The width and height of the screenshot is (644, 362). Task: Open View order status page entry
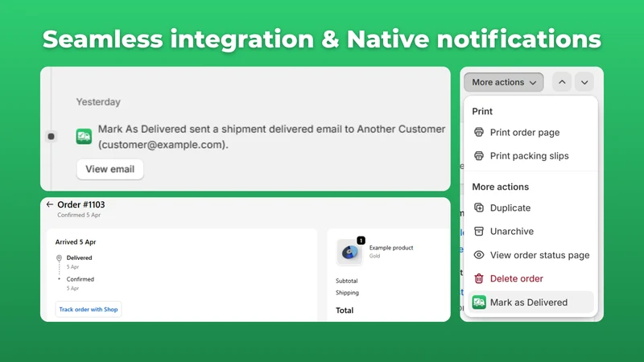(531, 255)
